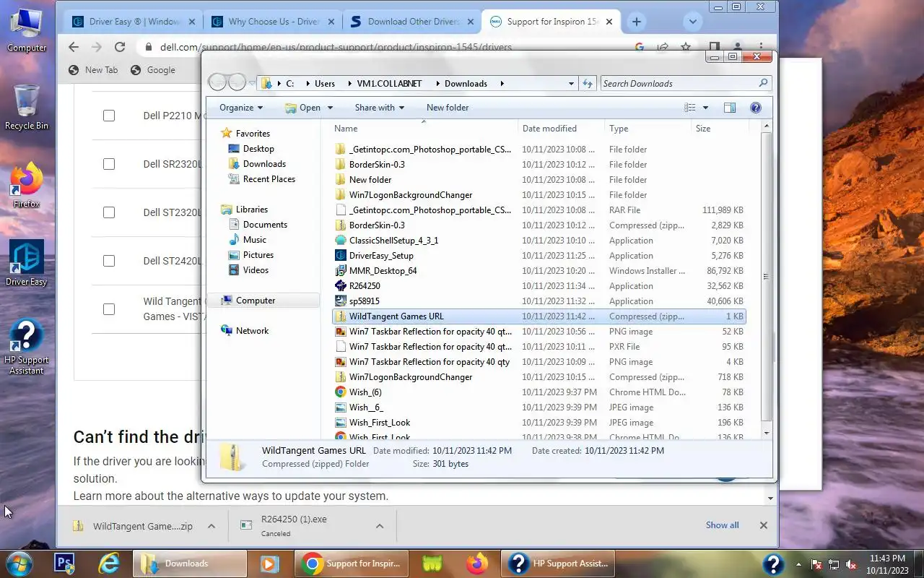The image size is (924, 578).
Task: Click the search magnifier in Explorer
Action: 763,84
